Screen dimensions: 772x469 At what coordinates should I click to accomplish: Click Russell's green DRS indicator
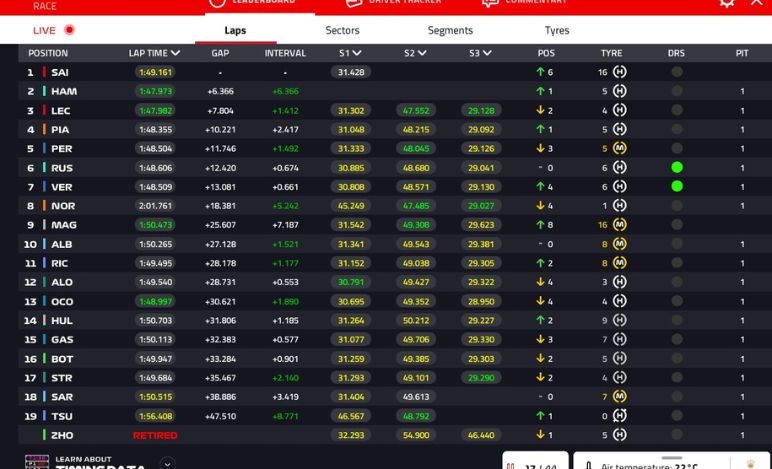point(677,168)
